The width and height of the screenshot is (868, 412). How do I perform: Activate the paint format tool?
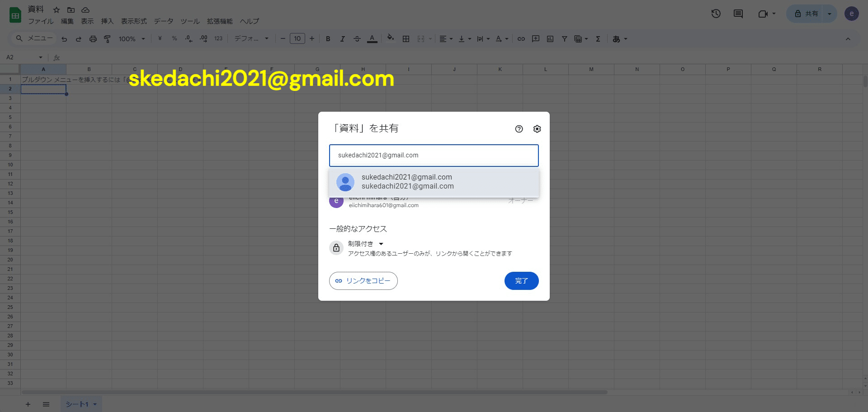(x=107, y=39)
